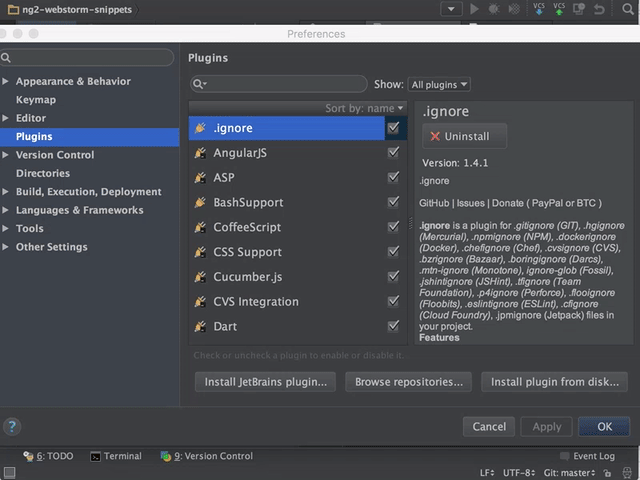The height and width of the screenshot is (480, 640).
Task: Click the Cucumber.js plugin icon
Action: 200,277
